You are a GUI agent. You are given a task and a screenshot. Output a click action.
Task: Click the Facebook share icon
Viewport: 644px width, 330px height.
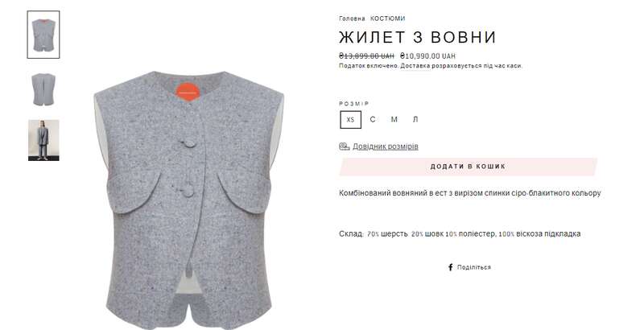click(450, 267)
